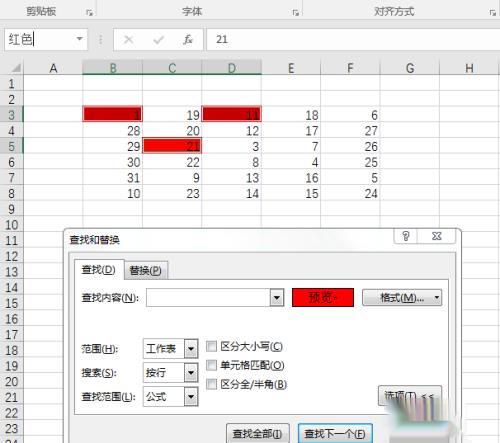Select cell with value 30
The image size is (500, 443).
pyautogui.click(x=113, y=162)
